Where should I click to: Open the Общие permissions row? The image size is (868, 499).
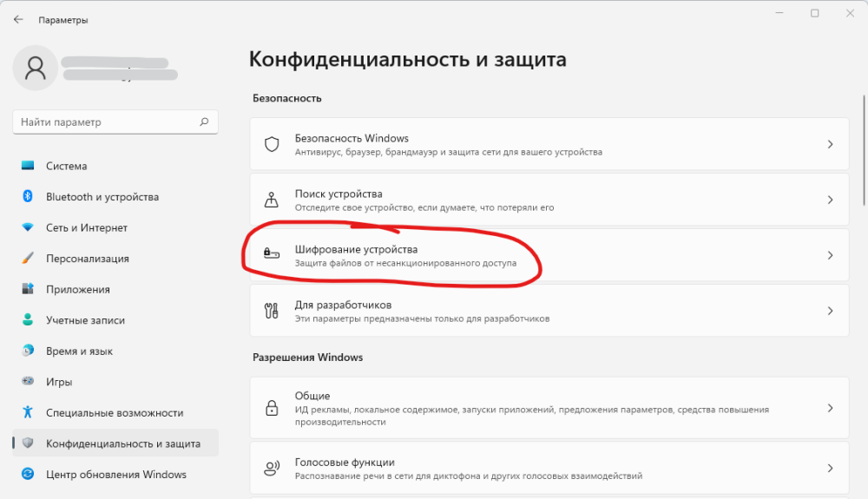[549, 408]
